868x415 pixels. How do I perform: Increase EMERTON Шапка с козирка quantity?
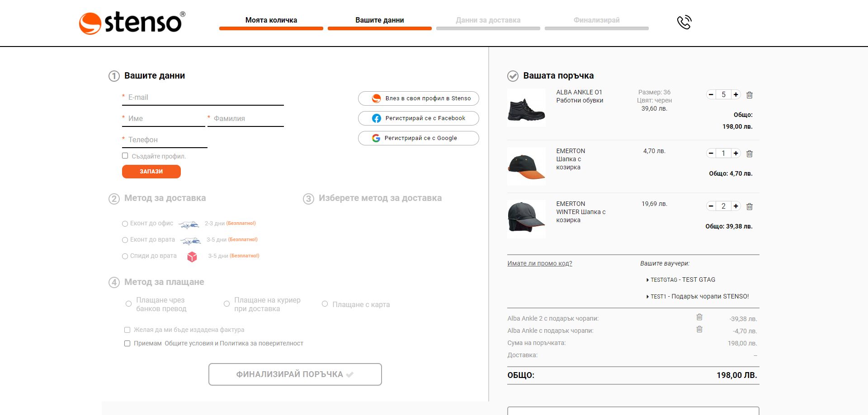click(x=736, y=153)
